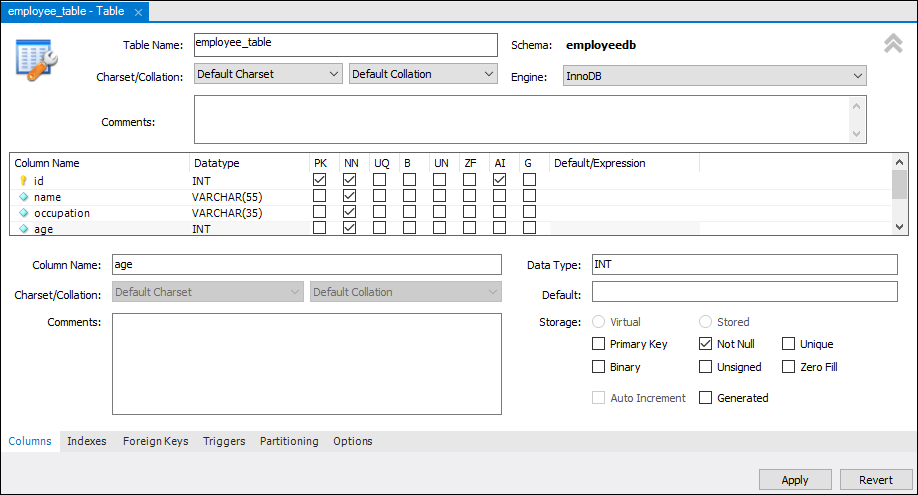Click the diamond icon beside name column

[x=23, y=197]
